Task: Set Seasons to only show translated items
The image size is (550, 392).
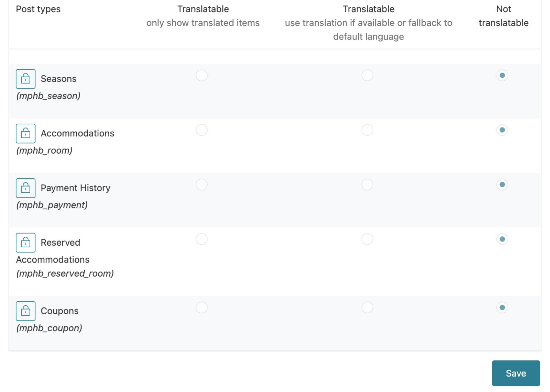Action: coord(201,75)
